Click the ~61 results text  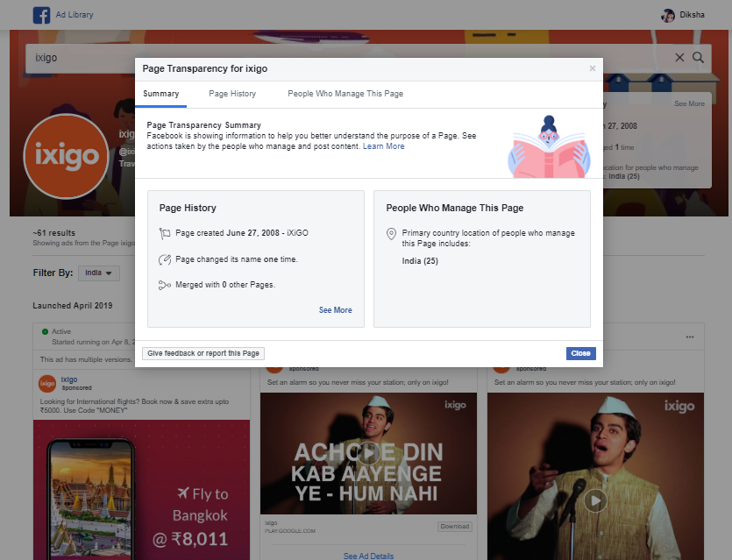tap(53, 233)
